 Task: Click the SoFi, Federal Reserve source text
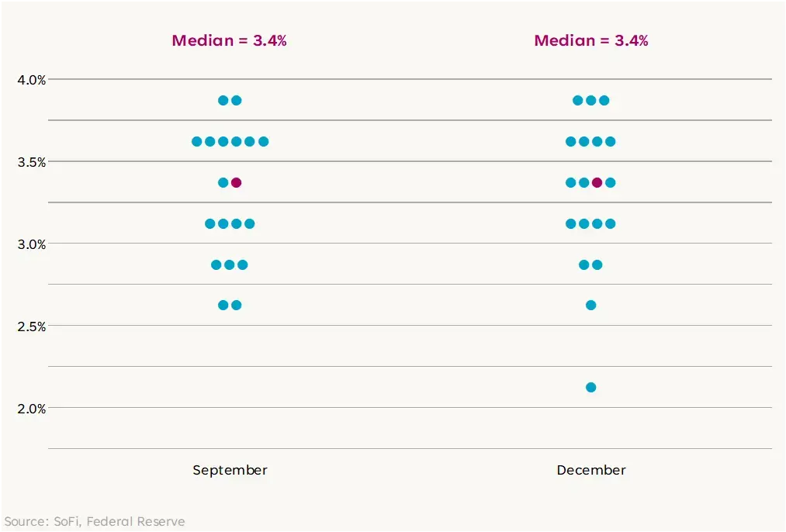pyautogui.click(x=95, y=521)
